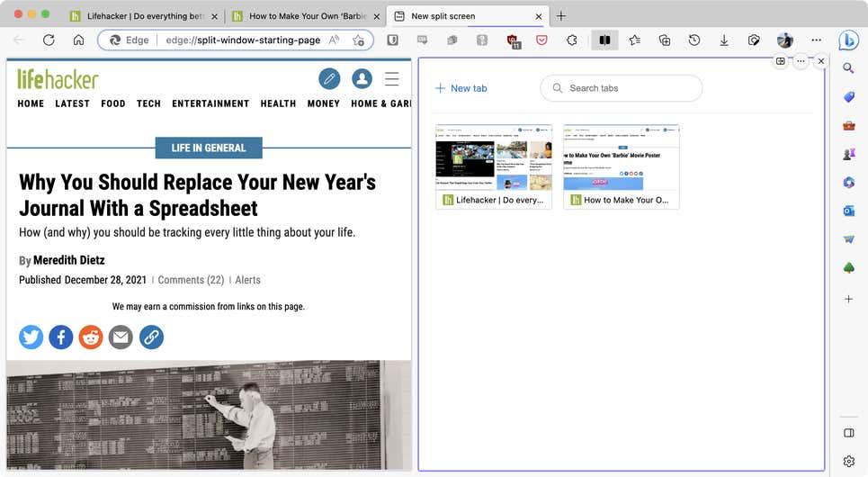Image resolution: width=868 pixels, height=477 pixels.
Task: Toggle the split screen toolbar button
Action: pos(604,40)
